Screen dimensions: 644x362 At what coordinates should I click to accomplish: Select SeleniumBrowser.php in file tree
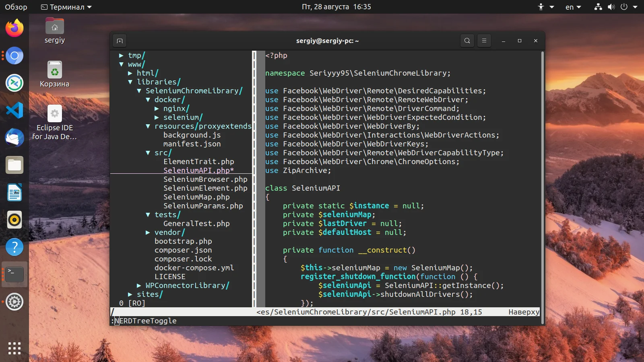pyautogui.click(x=205, y=179)
